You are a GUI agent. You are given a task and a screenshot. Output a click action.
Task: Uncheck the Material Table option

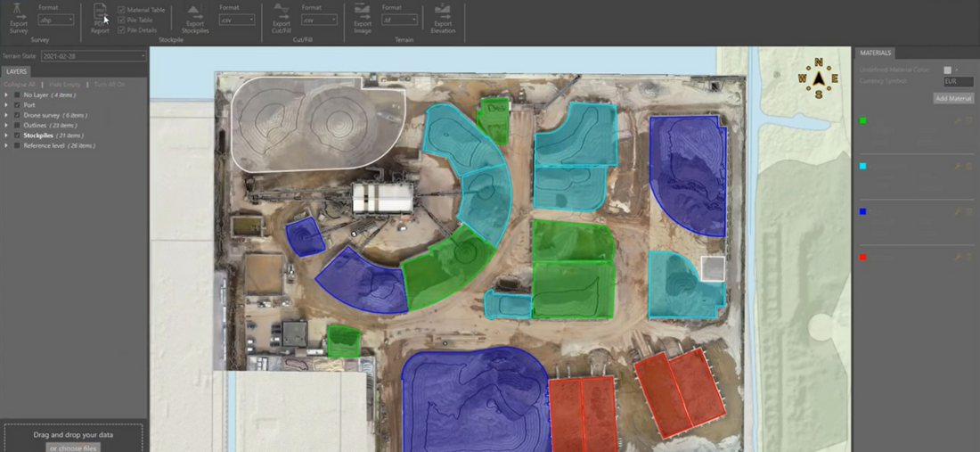point(121,10)
